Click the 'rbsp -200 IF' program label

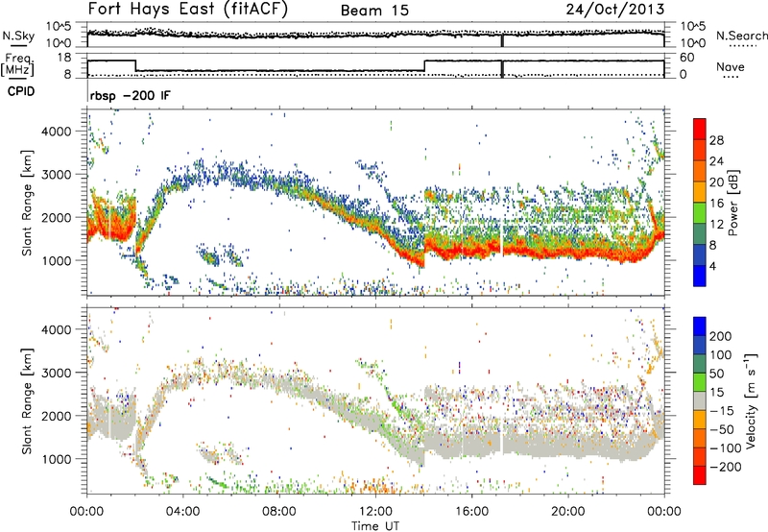[x=131, y=95]
